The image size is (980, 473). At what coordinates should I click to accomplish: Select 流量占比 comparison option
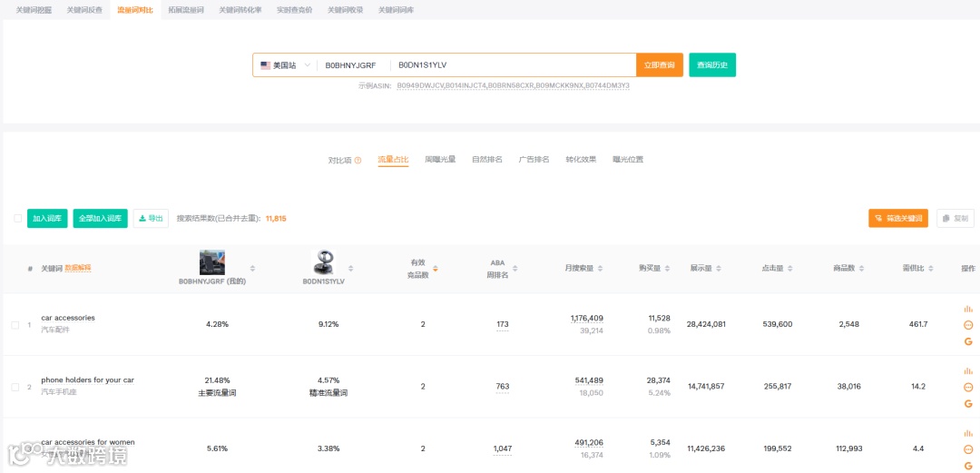(x=393, y=160)
